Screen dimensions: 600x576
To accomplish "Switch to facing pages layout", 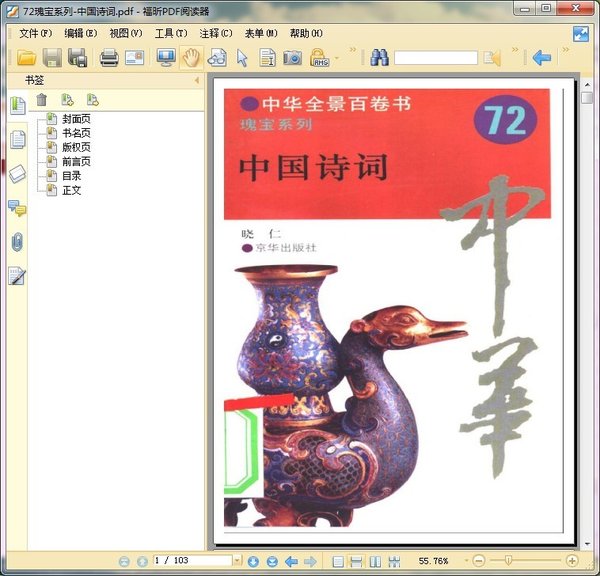I will pos(375,561).
